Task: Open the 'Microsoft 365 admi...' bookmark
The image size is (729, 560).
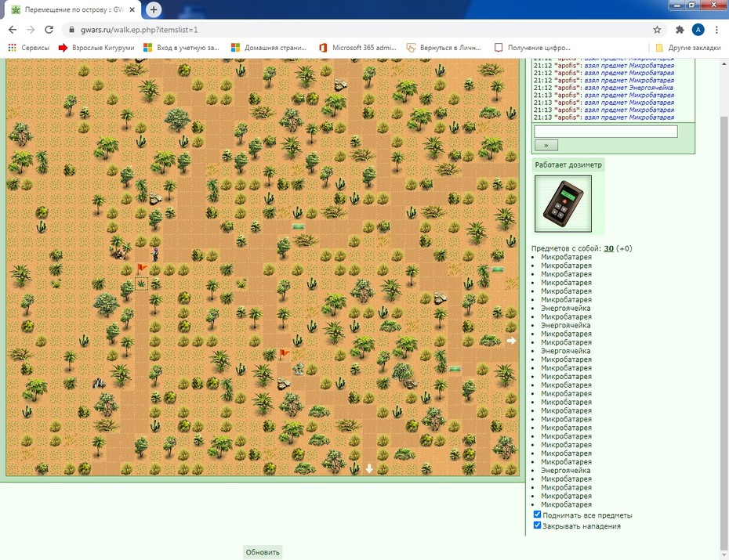Action: coord(357,47)
